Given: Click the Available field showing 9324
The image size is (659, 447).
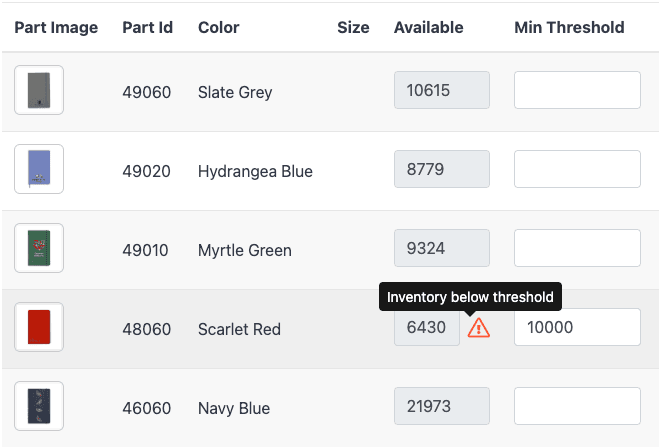Looking at the screenshot, I should (442, 248).
